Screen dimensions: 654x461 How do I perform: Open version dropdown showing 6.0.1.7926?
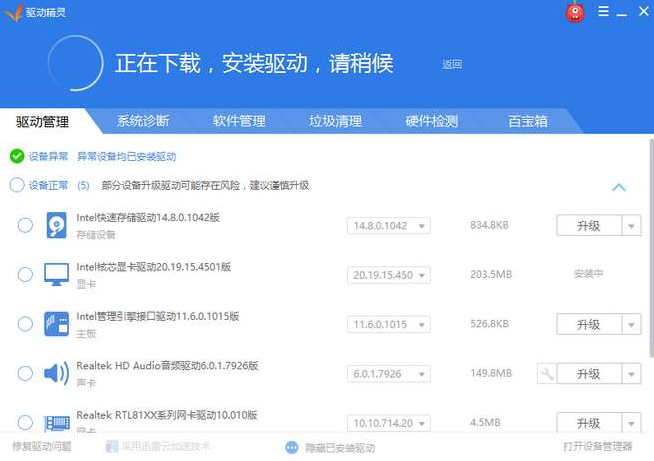pyautogui.click(x=388, y=373)
